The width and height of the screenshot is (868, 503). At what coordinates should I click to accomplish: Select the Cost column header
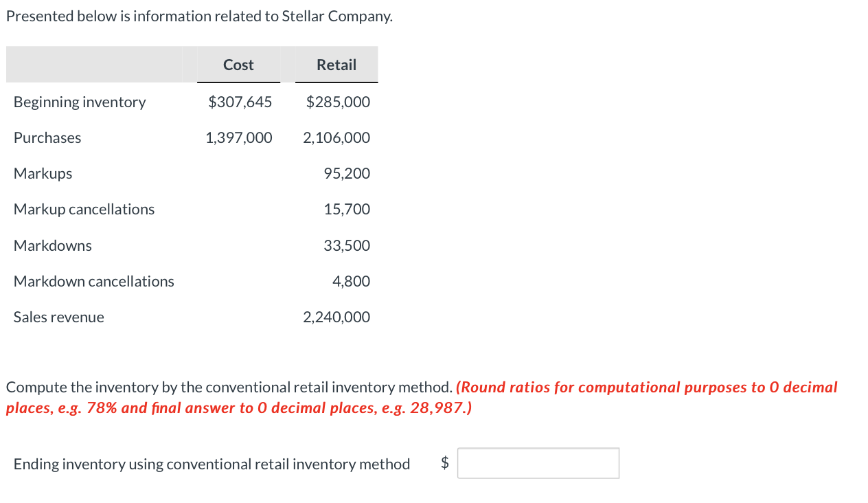(238, 65)
